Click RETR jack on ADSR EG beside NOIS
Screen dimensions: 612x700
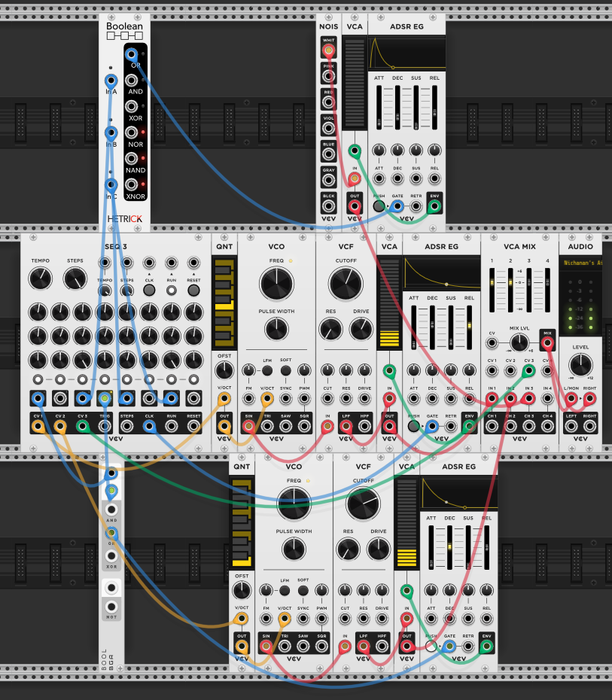tap(416, 206)
